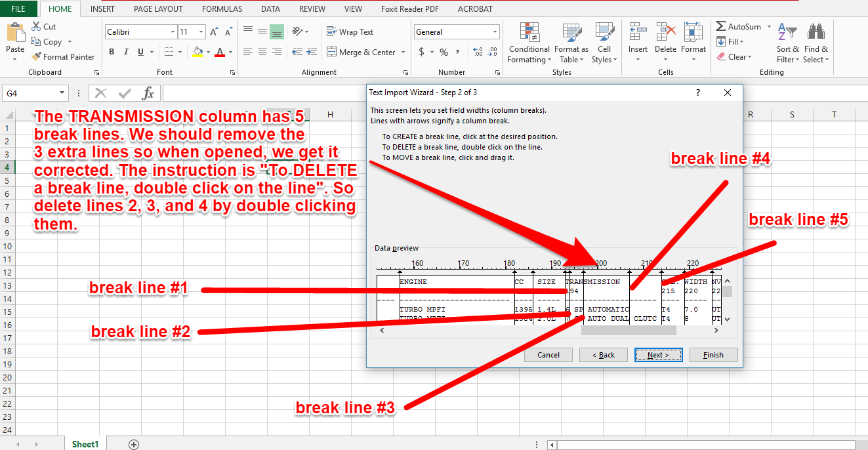This screenshot has width=868, height=450.
Task: Toggle underline formatting
Action: point(140,52)
